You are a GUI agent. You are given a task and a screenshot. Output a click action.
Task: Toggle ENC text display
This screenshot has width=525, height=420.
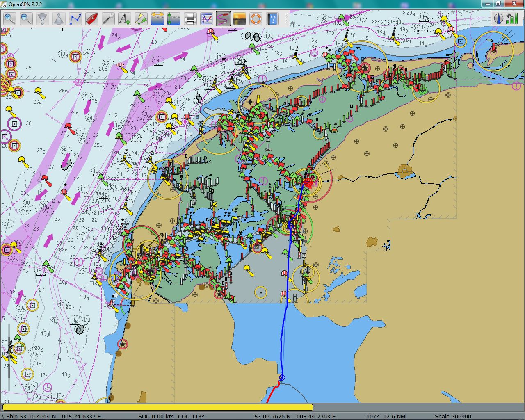(125, 19)
